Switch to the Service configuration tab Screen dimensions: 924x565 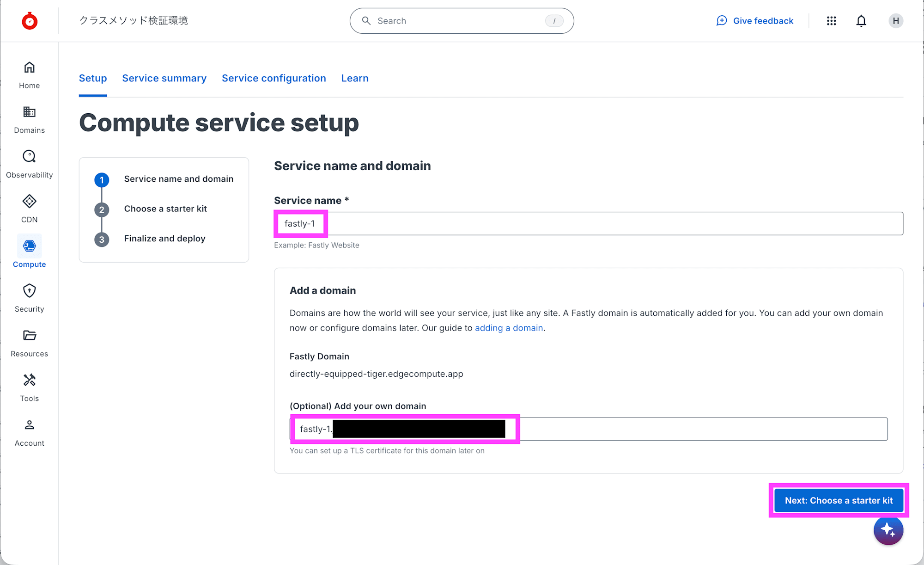[274, 78]
